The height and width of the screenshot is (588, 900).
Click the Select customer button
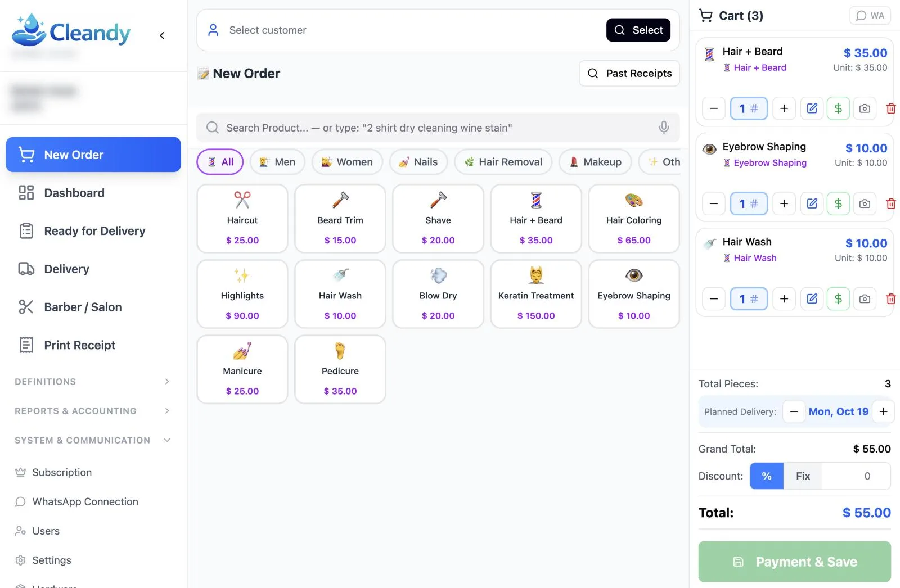638,30
